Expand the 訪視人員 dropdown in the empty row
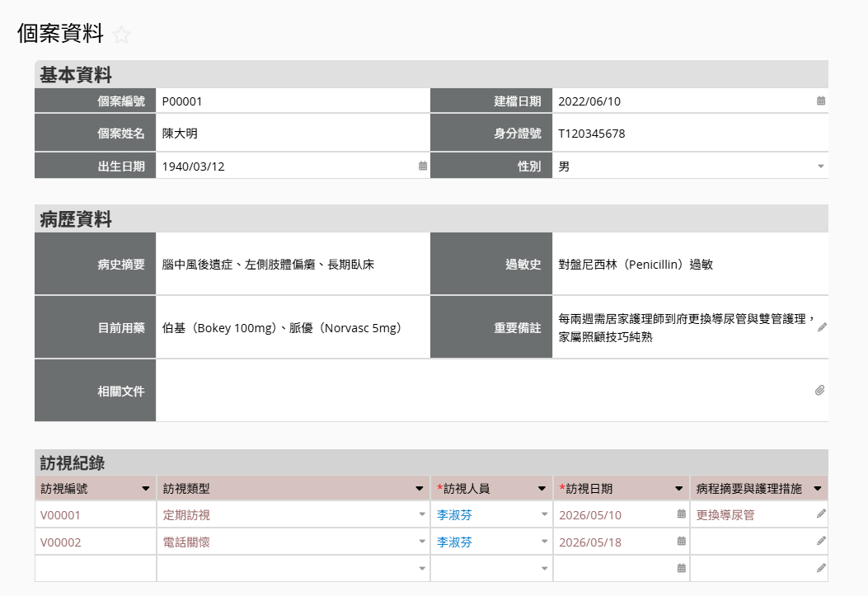The image size is (868, 596). tap(545, 569)
